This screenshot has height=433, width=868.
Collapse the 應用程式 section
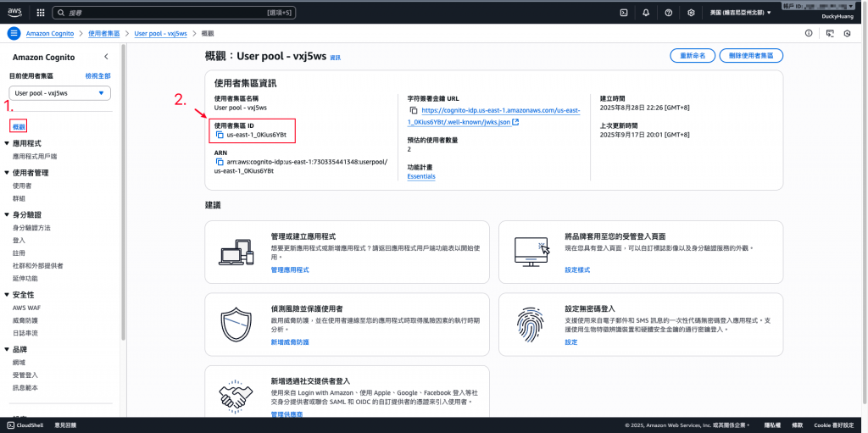click(6, 143)
